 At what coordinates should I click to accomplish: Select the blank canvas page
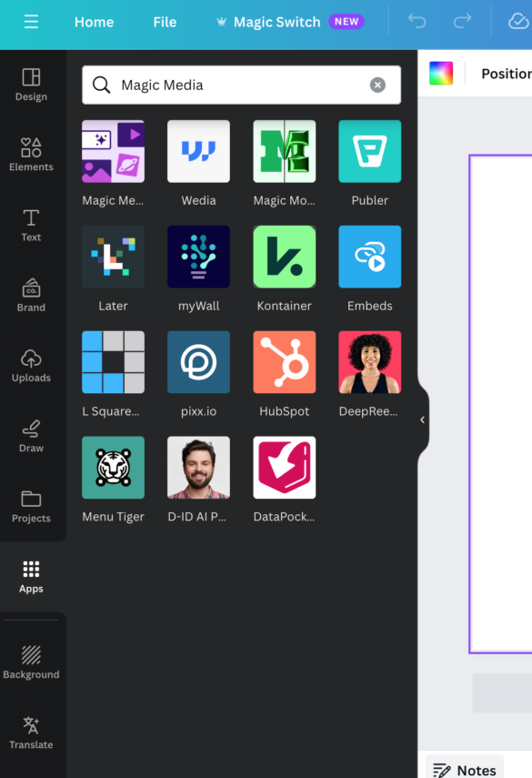[501, 404]
